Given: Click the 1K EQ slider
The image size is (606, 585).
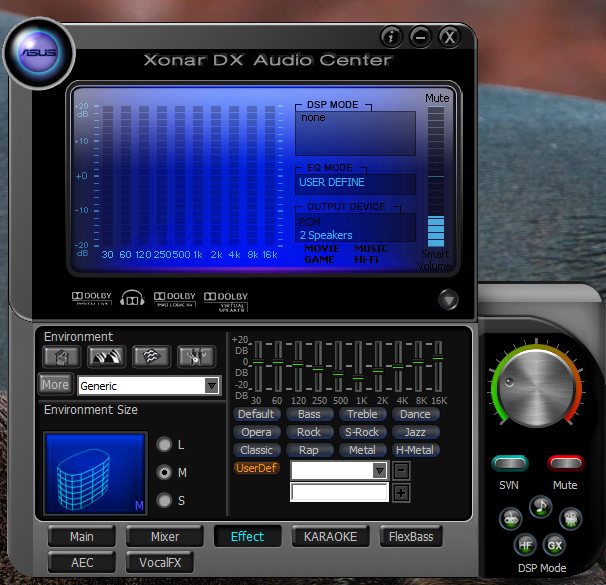Looking at the screenshot, I should click(x=358, y=366).
